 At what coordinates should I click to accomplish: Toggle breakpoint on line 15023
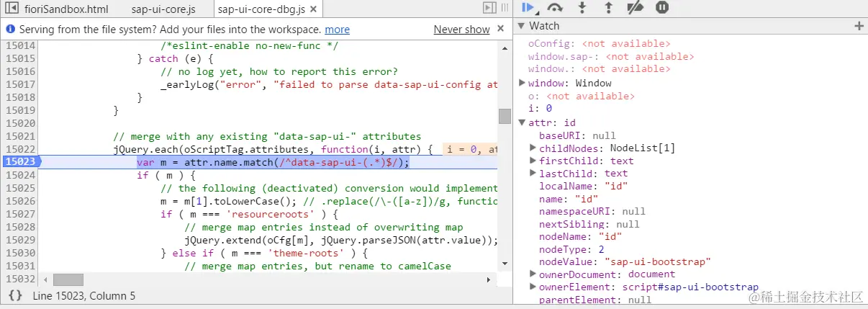(19, 162)
